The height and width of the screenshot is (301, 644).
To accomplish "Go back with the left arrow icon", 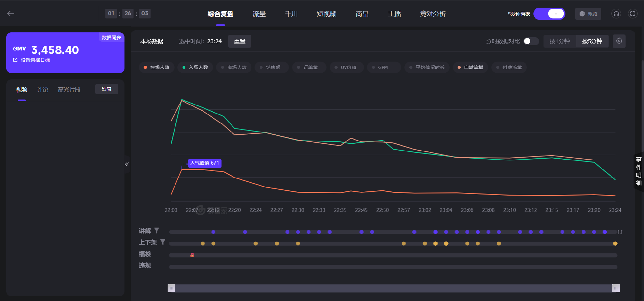I will tap(11, 14).
